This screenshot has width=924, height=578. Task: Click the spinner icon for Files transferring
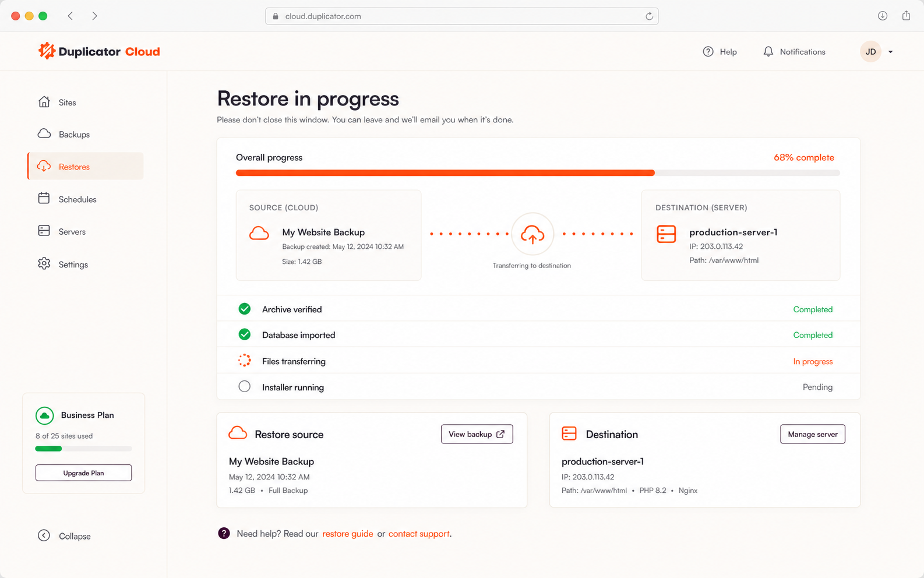pyautogui.click(x=245, y=361)
